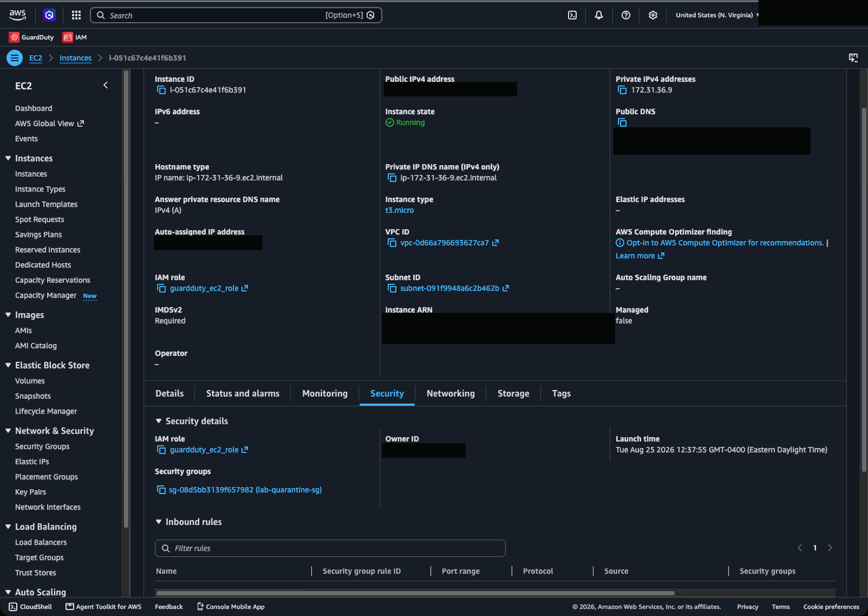
Task: Open the AWS services grid menu
Action: click(x=76, y=15)
